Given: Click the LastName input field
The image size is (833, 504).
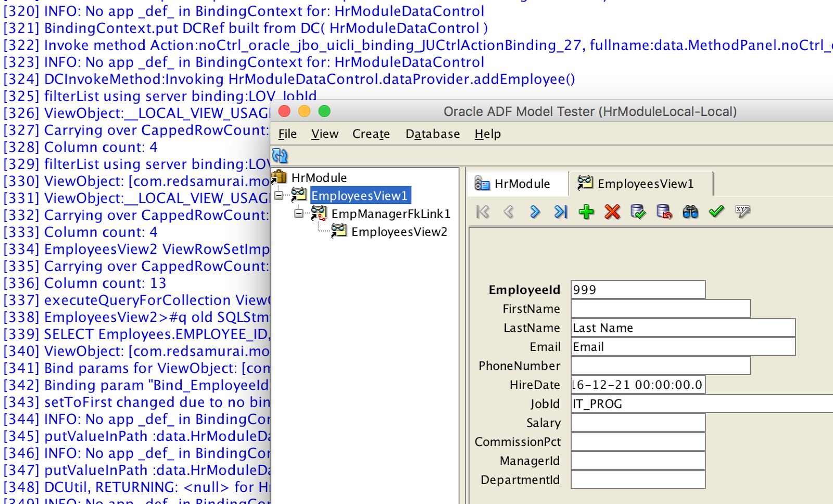Looking at the screenshot, I should [683, 328].
